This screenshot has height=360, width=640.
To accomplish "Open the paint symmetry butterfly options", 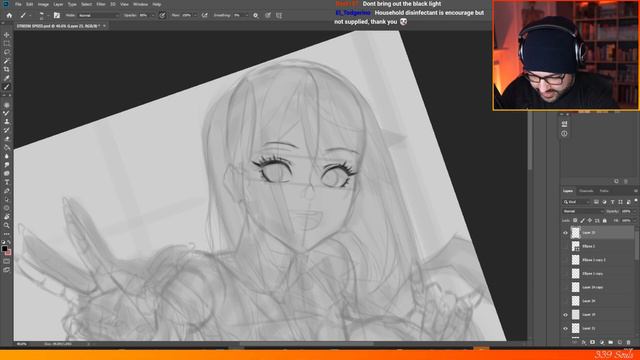I will (279, 16).
